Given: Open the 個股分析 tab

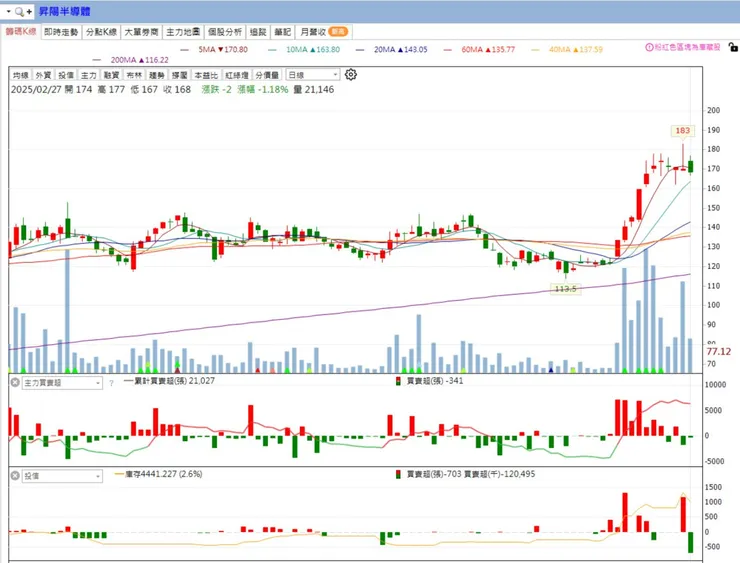Looking at the screenshot, I should (225, 32).
